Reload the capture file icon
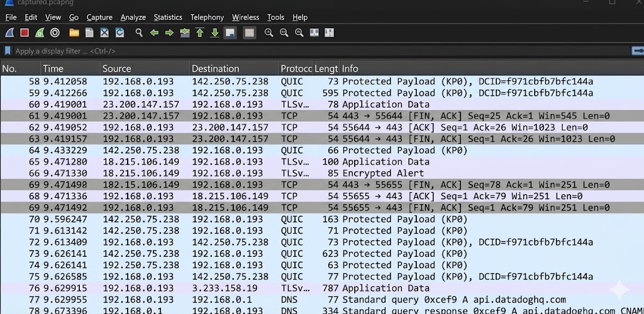 119,33
